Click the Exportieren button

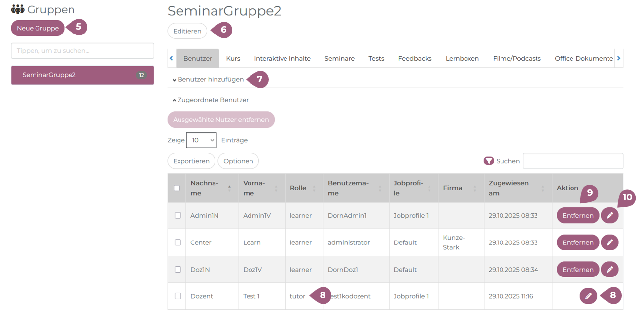tap(191, 161)
